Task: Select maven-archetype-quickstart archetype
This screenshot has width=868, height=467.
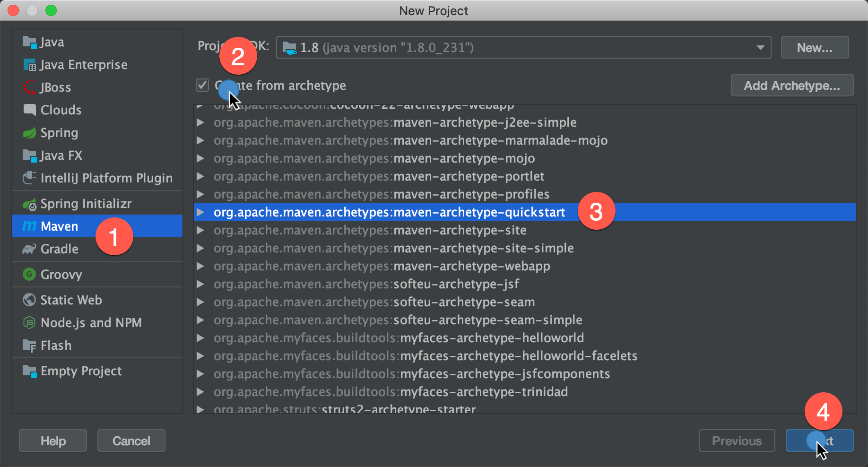Action: pos(525,212)
